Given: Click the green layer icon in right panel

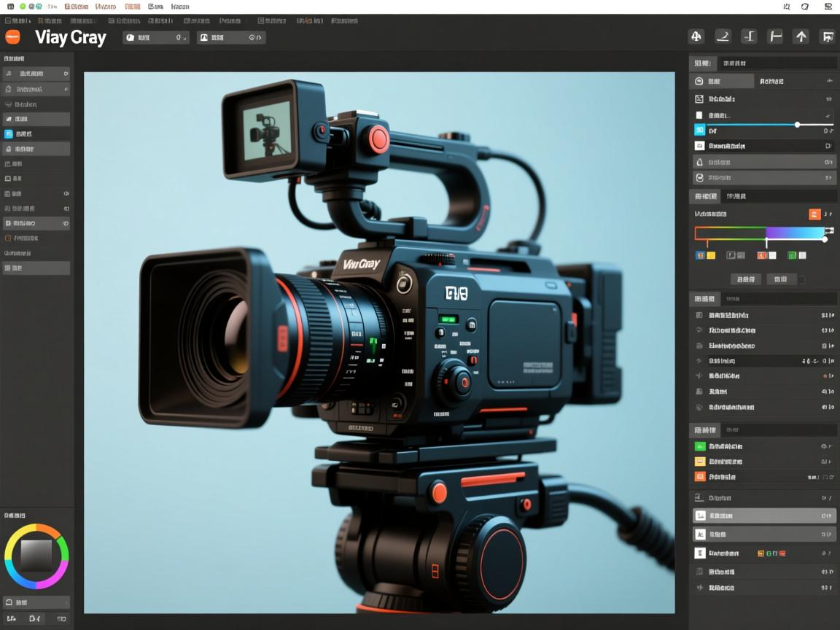Looking at the screenshot, I should pos(700,446).
